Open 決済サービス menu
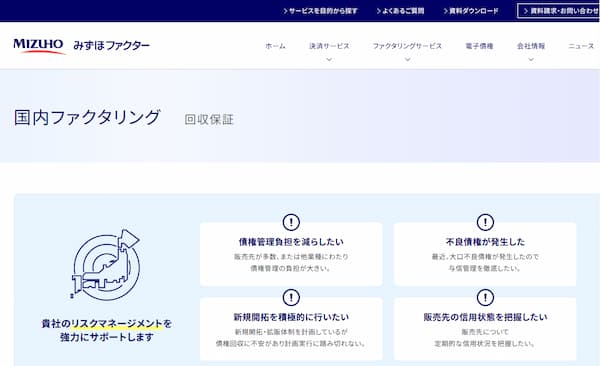This screenshot has width=600, height=366. 329,46
